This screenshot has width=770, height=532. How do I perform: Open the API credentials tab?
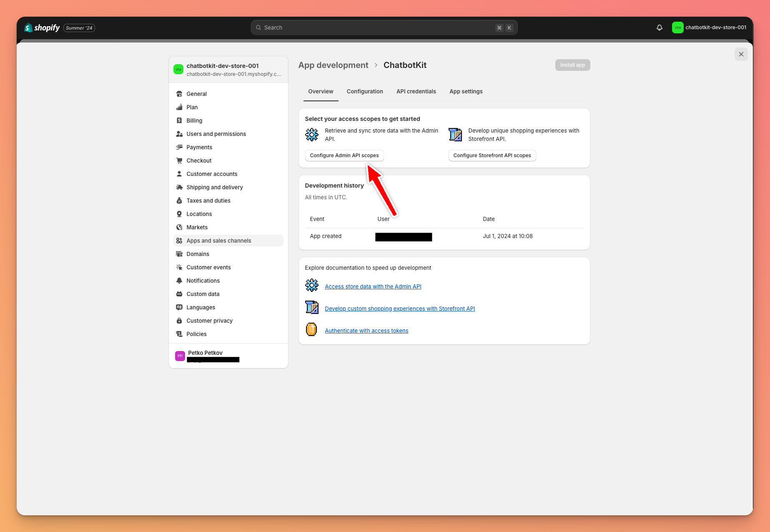(x=416, y=91)
